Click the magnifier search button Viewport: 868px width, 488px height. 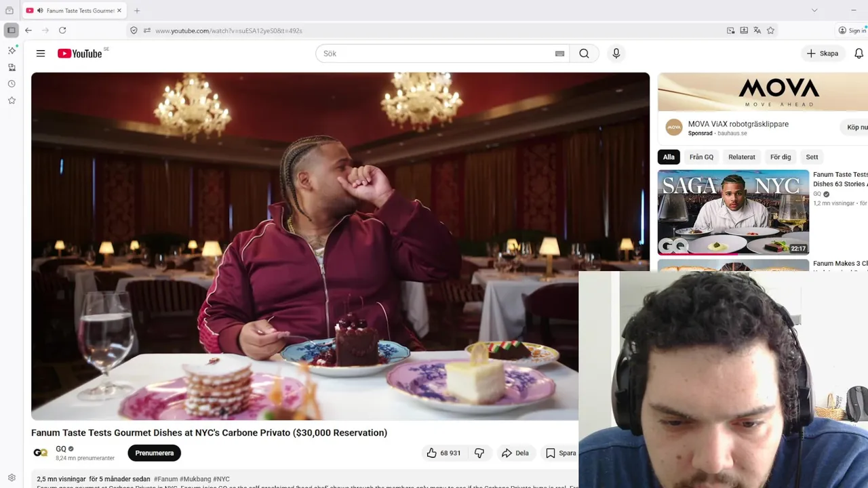[584, 54]
